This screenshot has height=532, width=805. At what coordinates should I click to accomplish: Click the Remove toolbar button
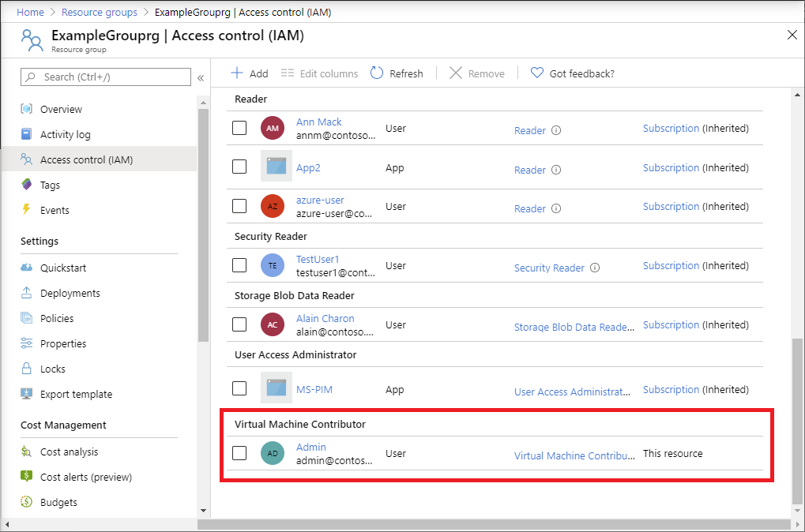click(477, 73)
